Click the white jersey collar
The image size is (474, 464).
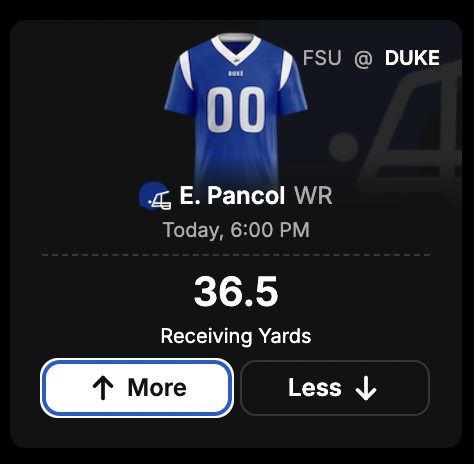point(236,48)
